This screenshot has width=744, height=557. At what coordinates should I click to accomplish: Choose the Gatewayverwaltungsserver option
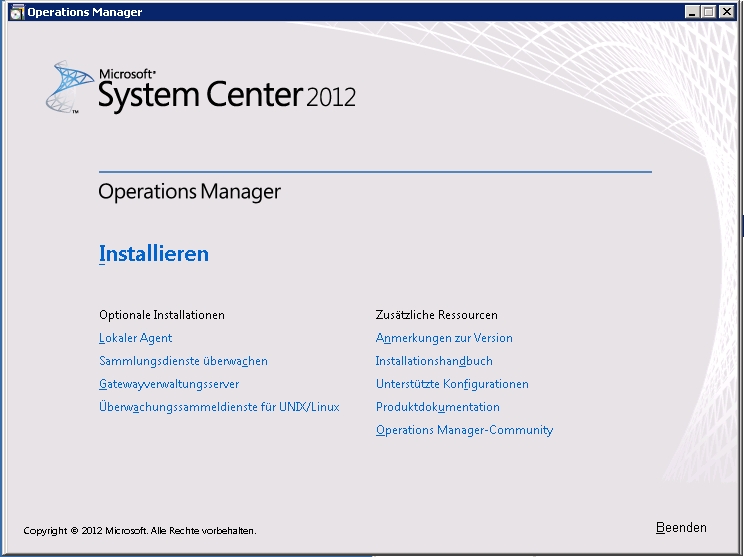(169, 384)
